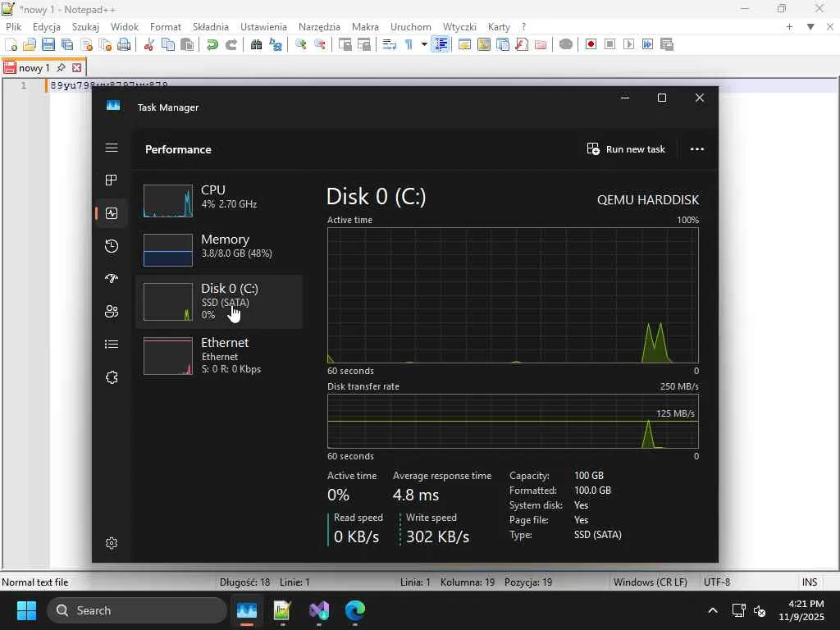Screen dimensions: 840x630
Task: Open the three-dot more options menu
Action: (697, 149)
